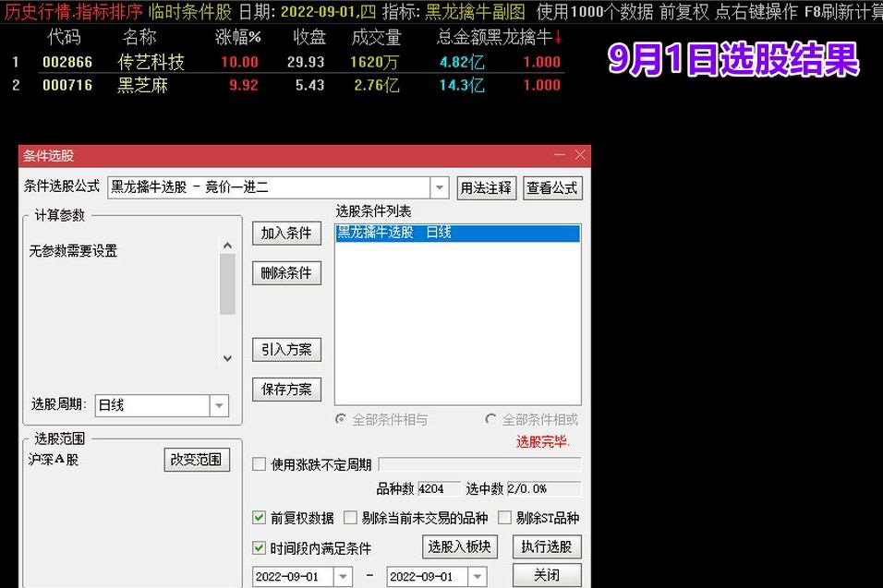Screen dimensions: 883x588
Task: Click the 查看公式 button
Action: pyautogui.click(x=552, y=187)
